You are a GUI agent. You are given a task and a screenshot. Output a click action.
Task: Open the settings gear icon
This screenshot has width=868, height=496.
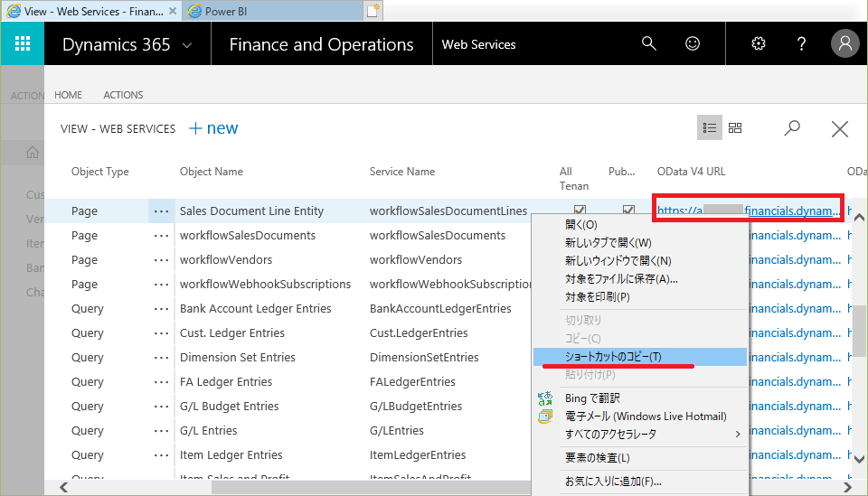coord(759,43)
